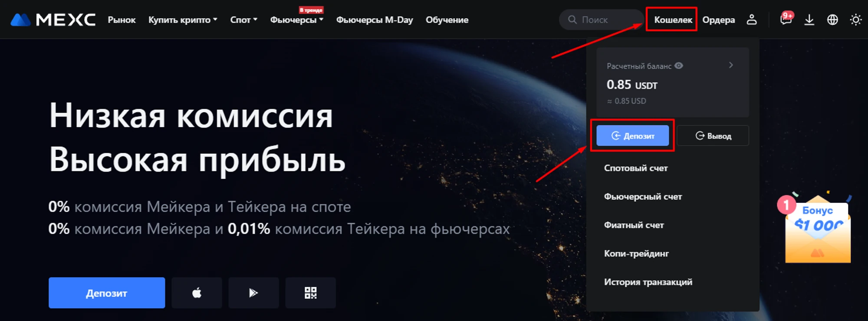Viewport: 868px width, 321px height.
Task: Open notifications with the 9+ badge
Action: [x=786, y=19]
